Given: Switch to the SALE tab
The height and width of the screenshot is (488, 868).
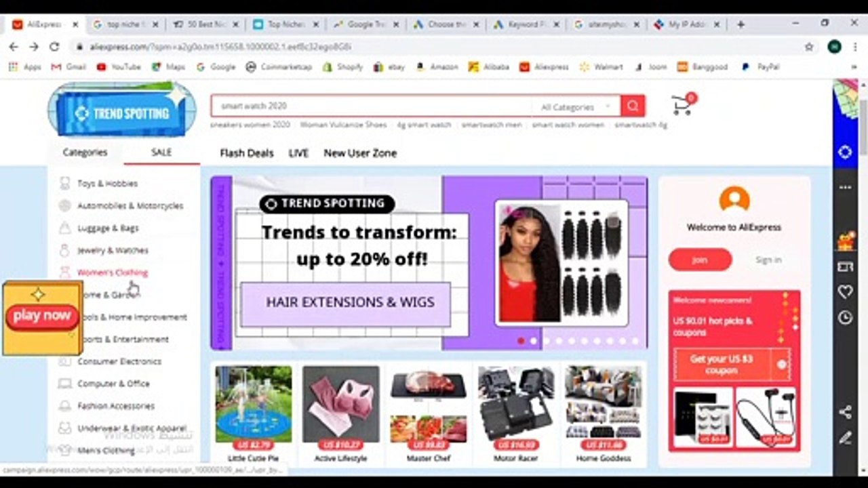Looking at the screenshot, I should tap(161, 152).
